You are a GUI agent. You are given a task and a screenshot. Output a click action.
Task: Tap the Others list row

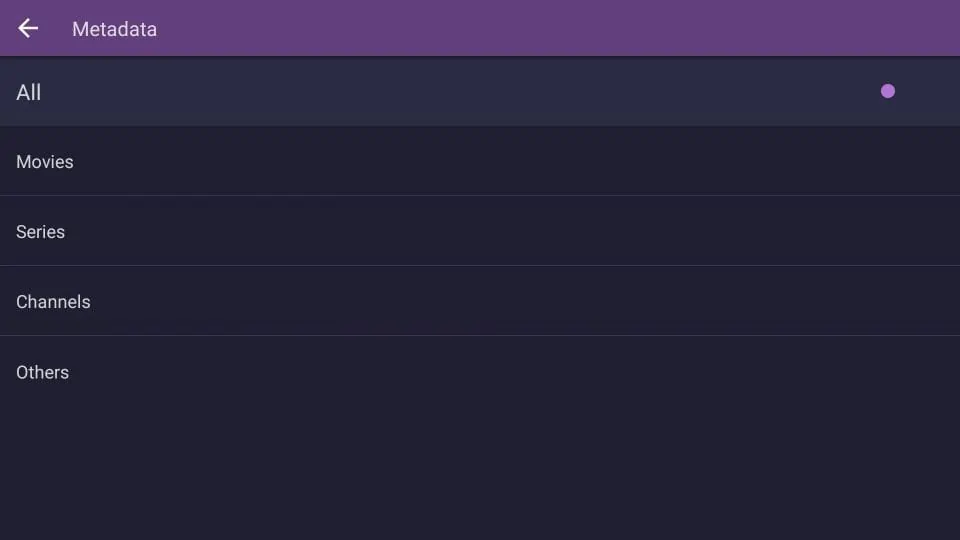point(480,372)
